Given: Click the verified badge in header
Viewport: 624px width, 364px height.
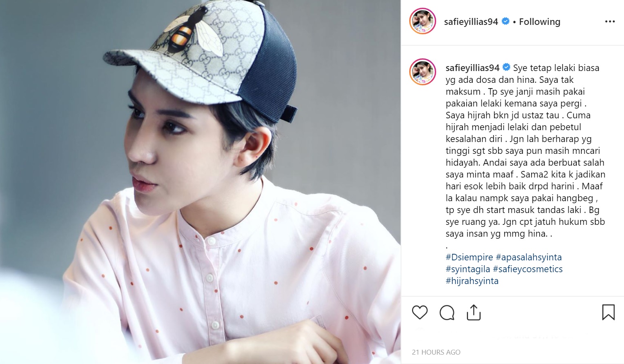Looking at the screenshot, I should coord(505,21).
